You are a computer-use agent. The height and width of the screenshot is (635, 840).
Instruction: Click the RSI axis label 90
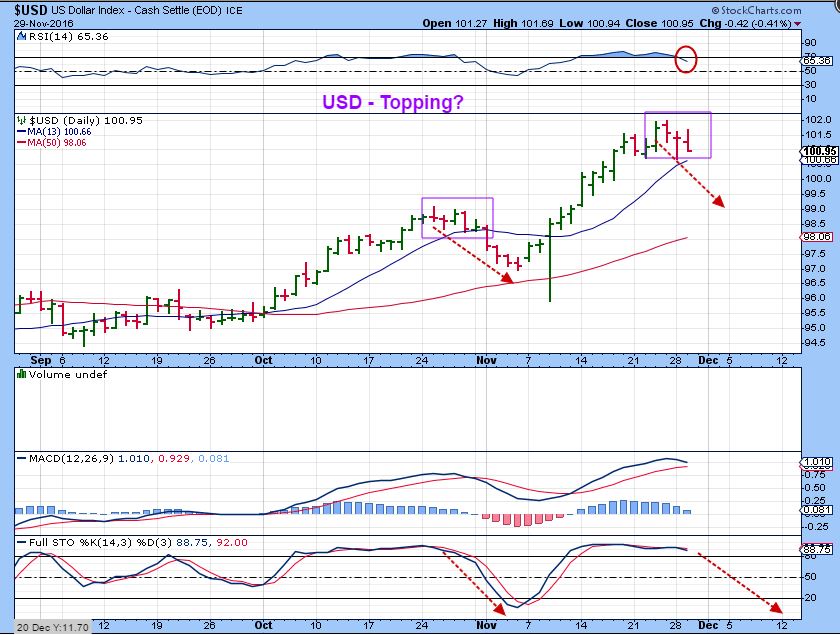(x=811, y=43)
